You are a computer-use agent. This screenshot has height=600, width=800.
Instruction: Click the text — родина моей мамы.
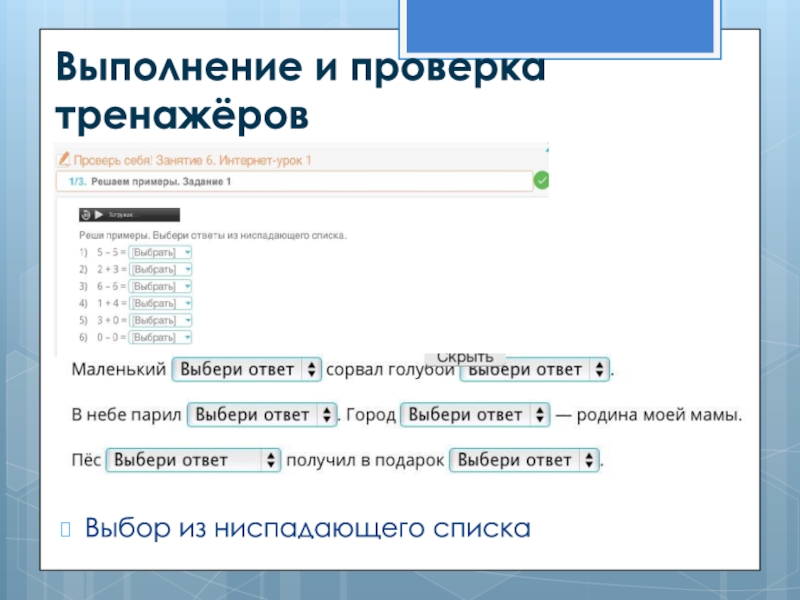(x=648, y=415)
